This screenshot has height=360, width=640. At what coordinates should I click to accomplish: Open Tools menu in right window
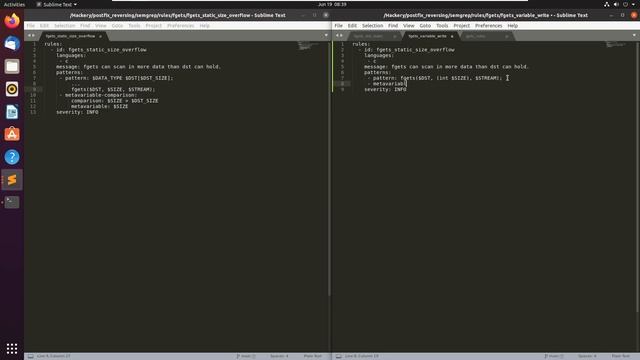coord(442,26)
